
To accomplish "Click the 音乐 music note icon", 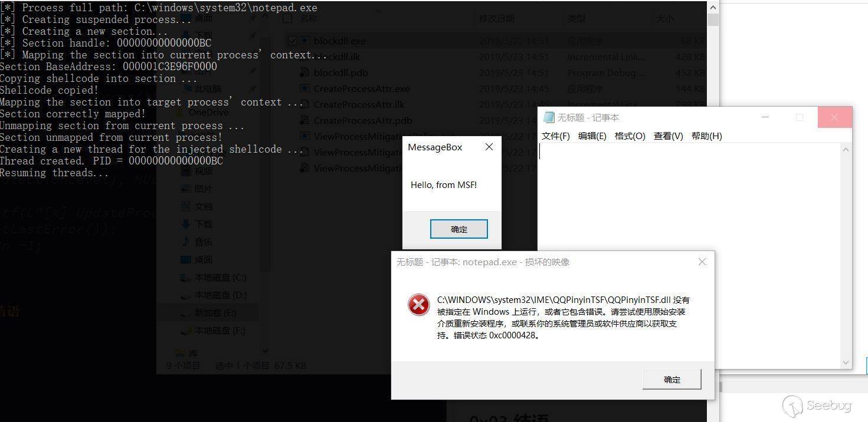I will pyautogui.click(x=185, y=242).
